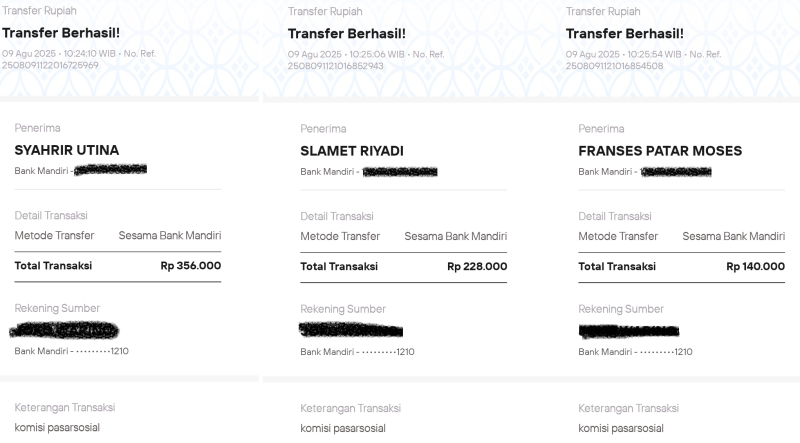
Task: Select Total Transaksi label beside Rp 356.000
Action: 53,266
